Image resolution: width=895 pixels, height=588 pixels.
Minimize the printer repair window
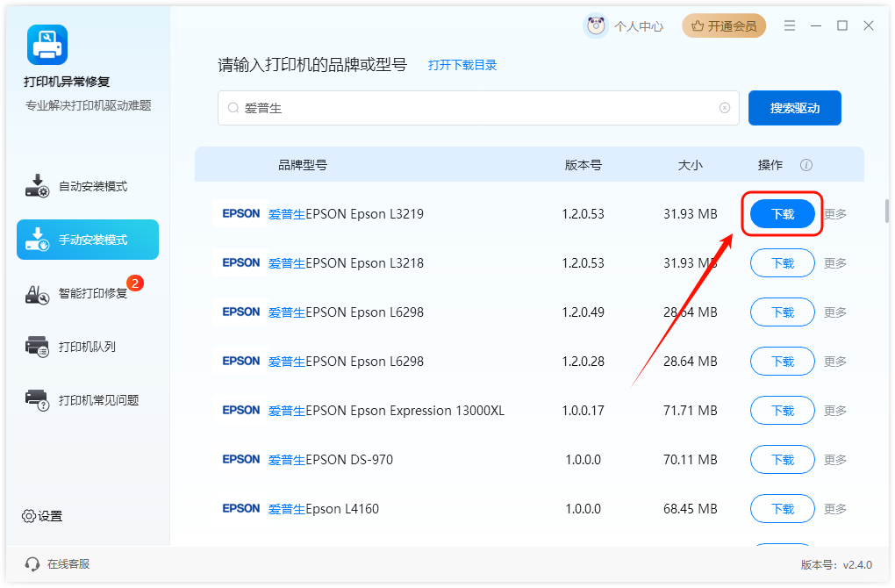click(816, 25)
